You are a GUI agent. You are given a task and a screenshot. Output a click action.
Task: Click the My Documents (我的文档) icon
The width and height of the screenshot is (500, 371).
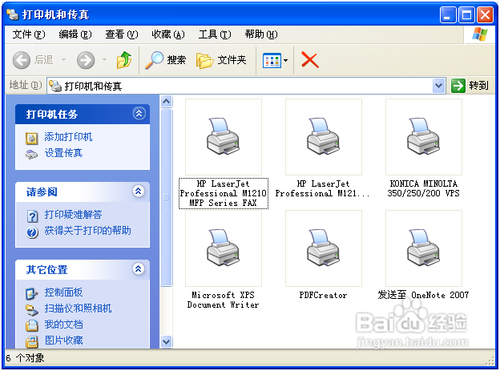tap(32, 325)
